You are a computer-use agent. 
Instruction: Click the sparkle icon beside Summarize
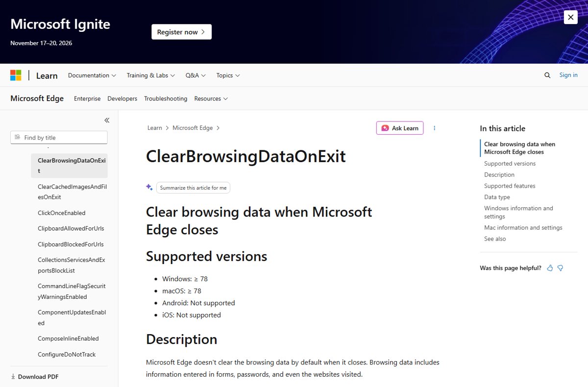[x=149, y=187]
